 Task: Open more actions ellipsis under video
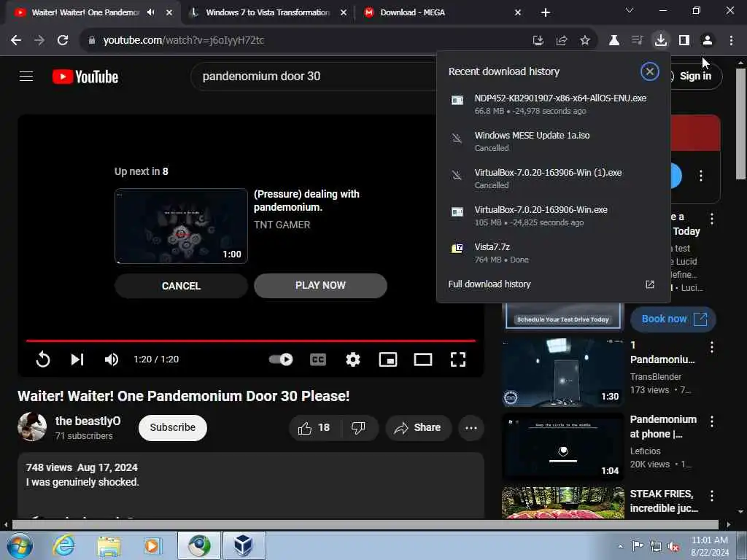pyautogui.click(x=471, y=427)
